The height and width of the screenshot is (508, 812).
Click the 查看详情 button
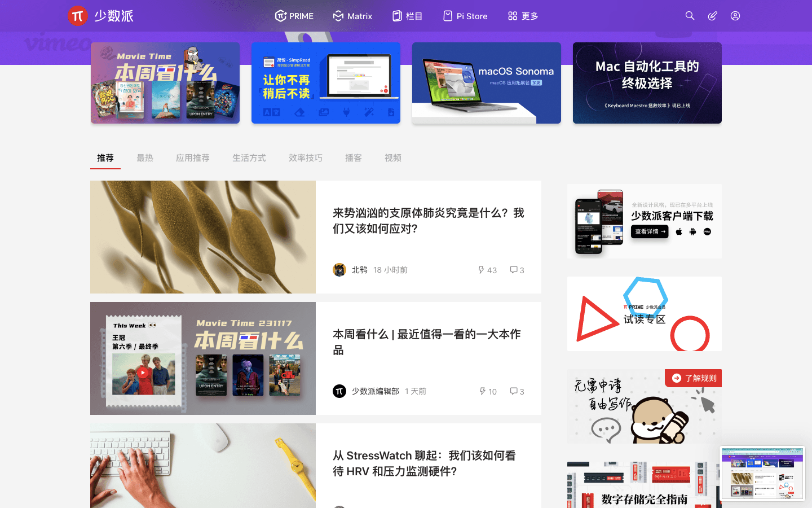[650, 231]
